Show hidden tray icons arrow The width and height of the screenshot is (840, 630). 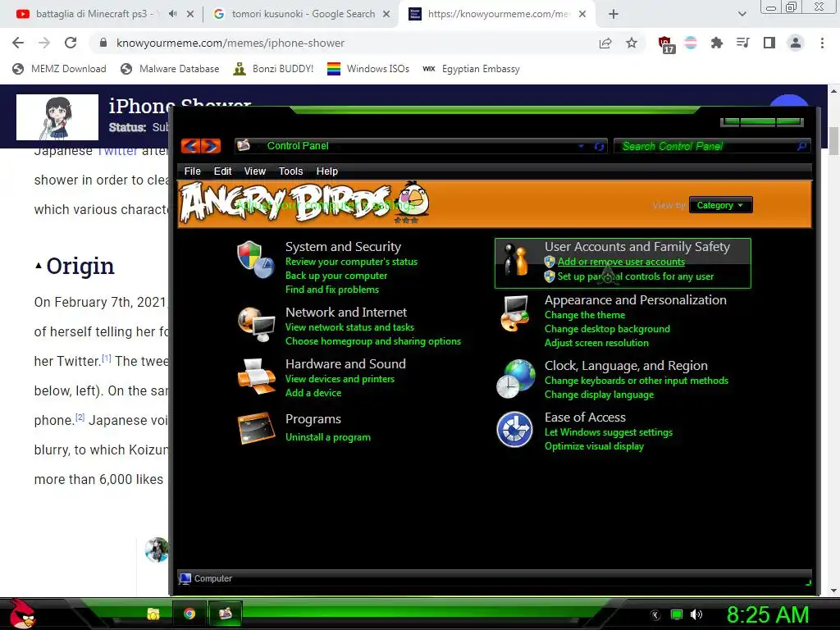[x=655, y=615]
